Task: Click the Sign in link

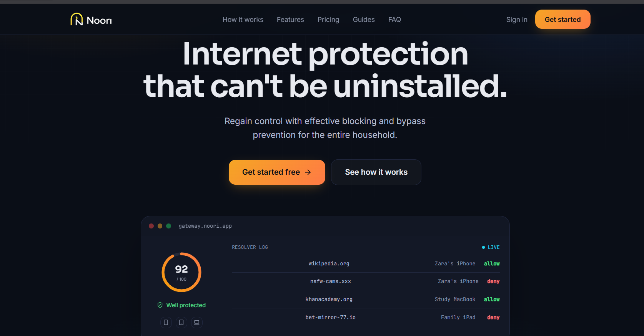Action: click(517, 20)
